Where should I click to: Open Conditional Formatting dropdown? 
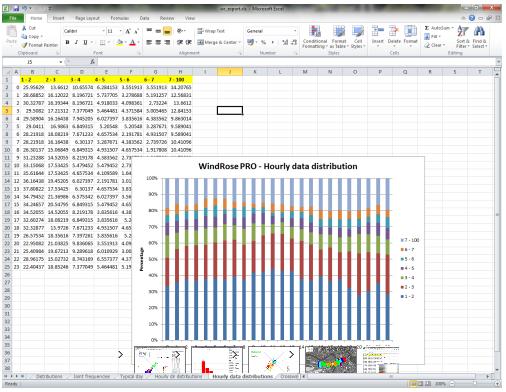315,37
